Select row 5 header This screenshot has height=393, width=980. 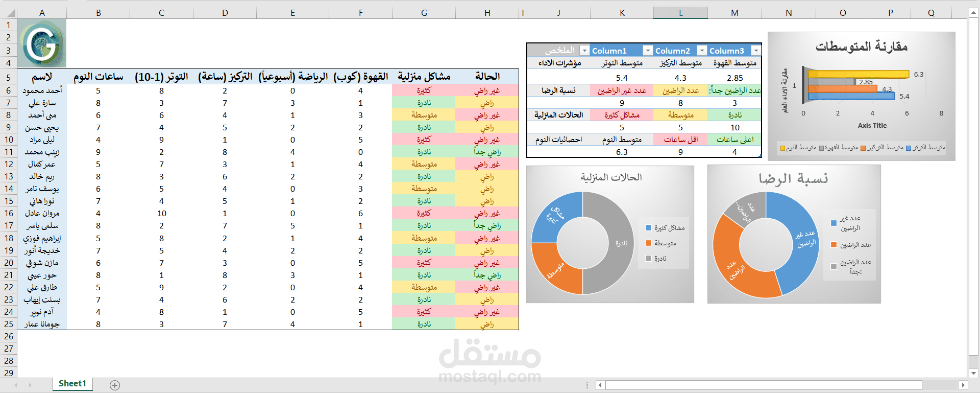[x=9, y=77]
